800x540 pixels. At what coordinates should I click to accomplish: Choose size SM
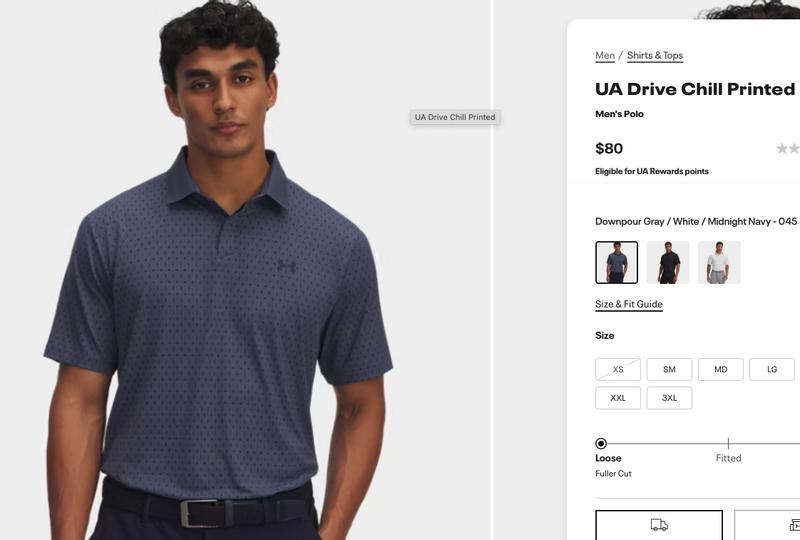click(x=669, y=370)
